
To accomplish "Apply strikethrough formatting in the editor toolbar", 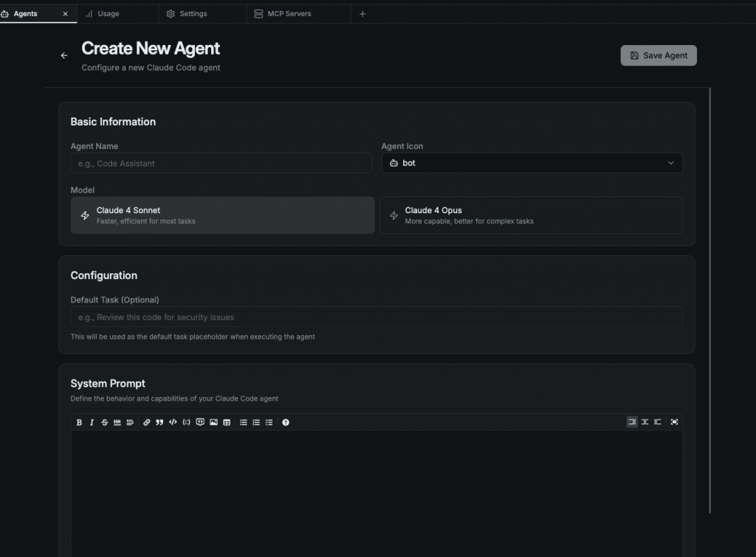I will pos(104,422).
